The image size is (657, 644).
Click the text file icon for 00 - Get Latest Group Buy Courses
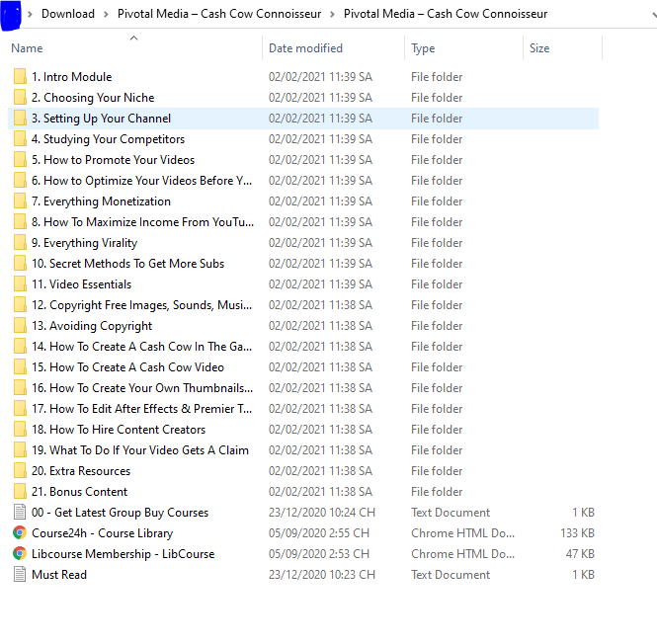[20, 512]
